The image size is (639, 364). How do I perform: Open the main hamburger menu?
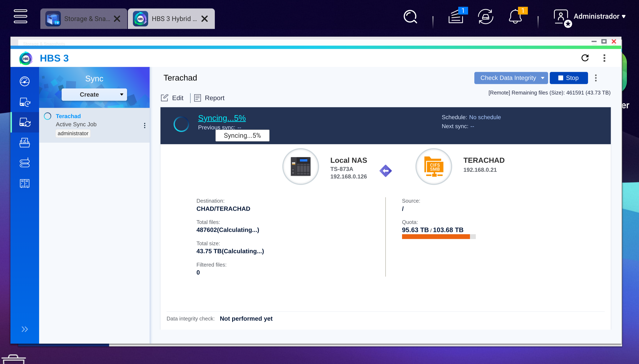[20, 16]
